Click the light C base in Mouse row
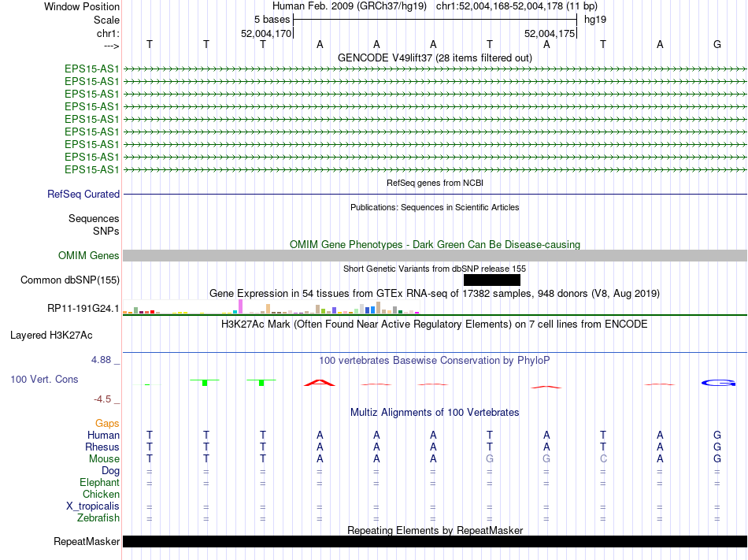 [603, 459]
